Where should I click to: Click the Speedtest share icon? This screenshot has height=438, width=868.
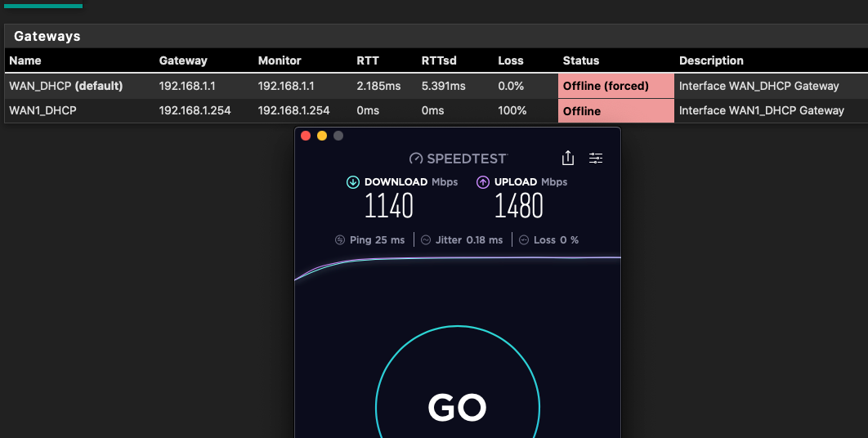pyautogui.click(x=568, y=158)
